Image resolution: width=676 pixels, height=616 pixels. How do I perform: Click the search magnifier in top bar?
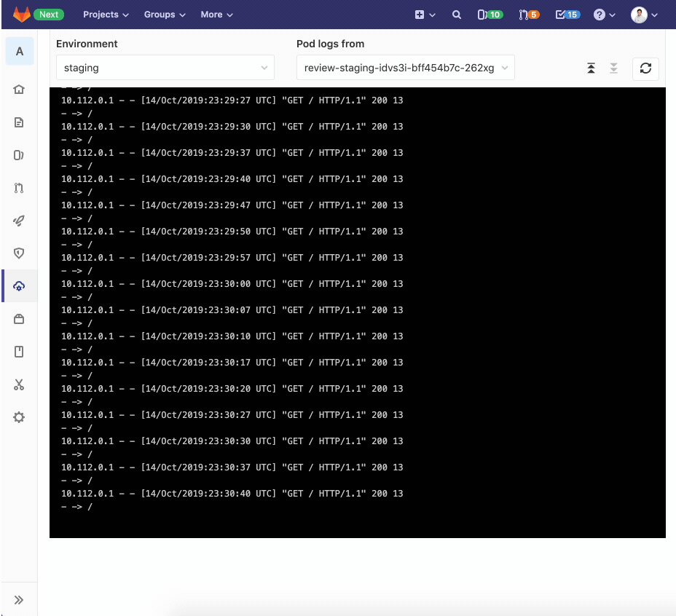click(x=457, y=15)
